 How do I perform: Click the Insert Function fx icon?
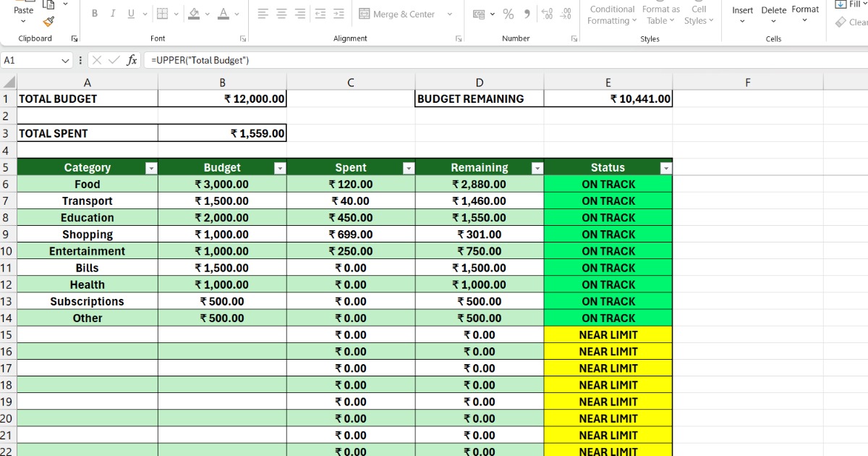pos(132,61)
